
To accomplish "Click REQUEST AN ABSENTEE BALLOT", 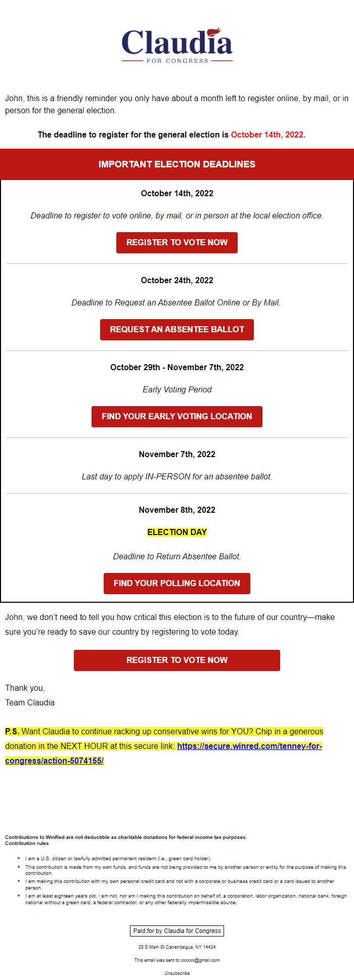I will click(177, 329).
